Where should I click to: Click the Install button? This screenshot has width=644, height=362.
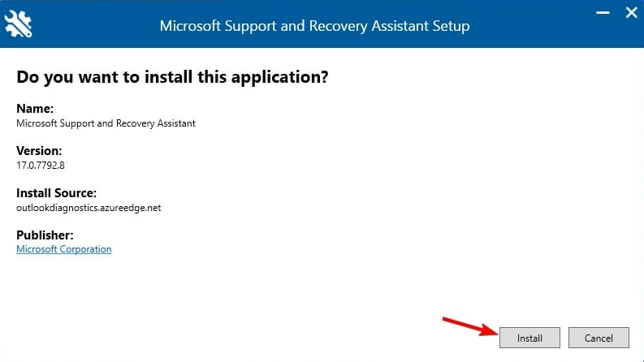(x=529, y=338)
